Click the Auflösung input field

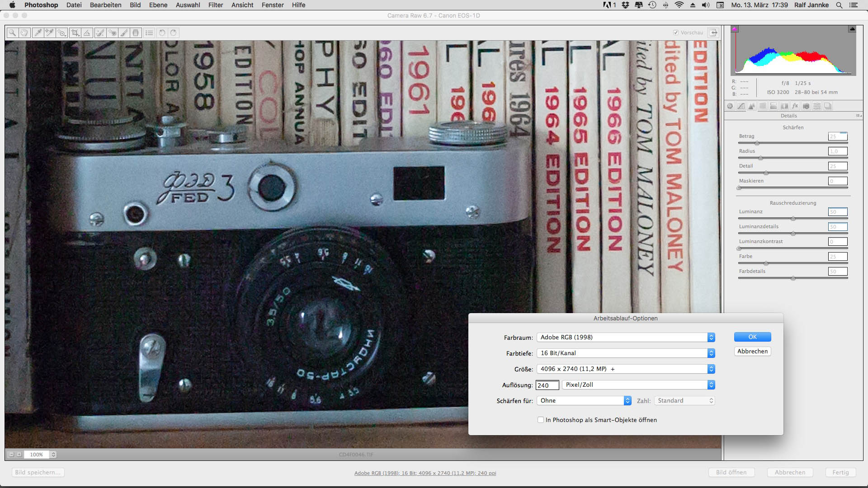(x=547, y=385)
